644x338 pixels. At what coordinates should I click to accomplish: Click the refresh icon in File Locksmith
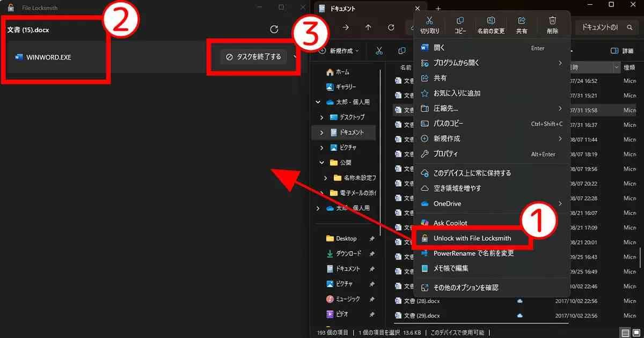(274, 30)
